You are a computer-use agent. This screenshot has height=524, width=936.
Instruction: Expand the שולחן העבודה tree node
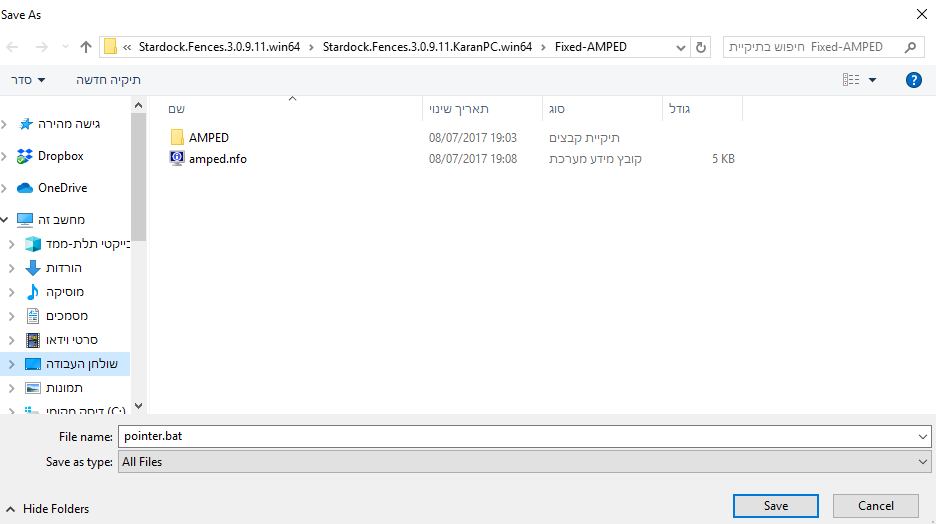(11, 364)
